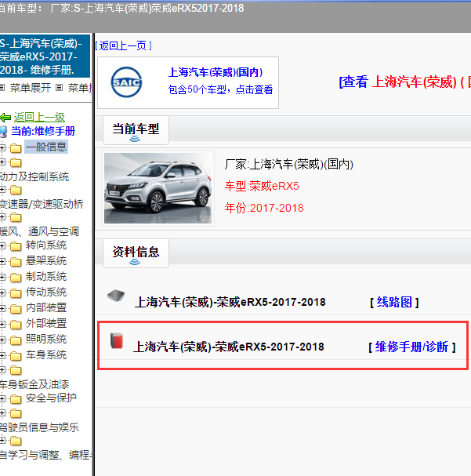Click the 返回上一级 link
Image resolution: width=471 pixels, height=476 pixels.
(x=39, y=117)
